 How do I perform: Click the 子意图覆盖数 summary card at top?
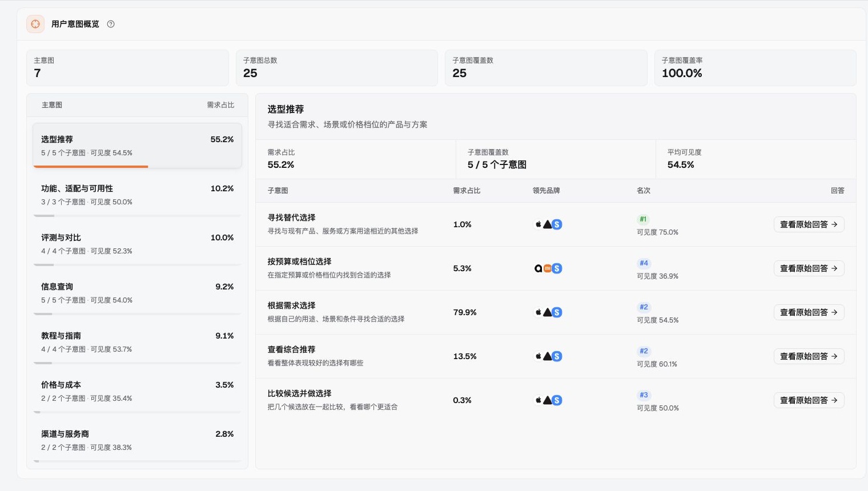546,68
